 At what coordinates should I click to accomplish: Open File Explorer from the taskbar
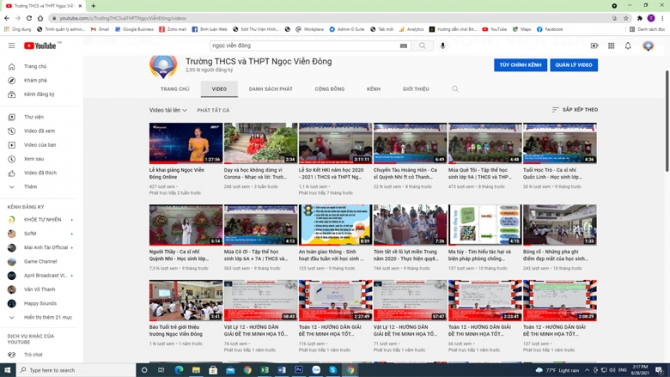pyautogui.click(x=196, y=370)
